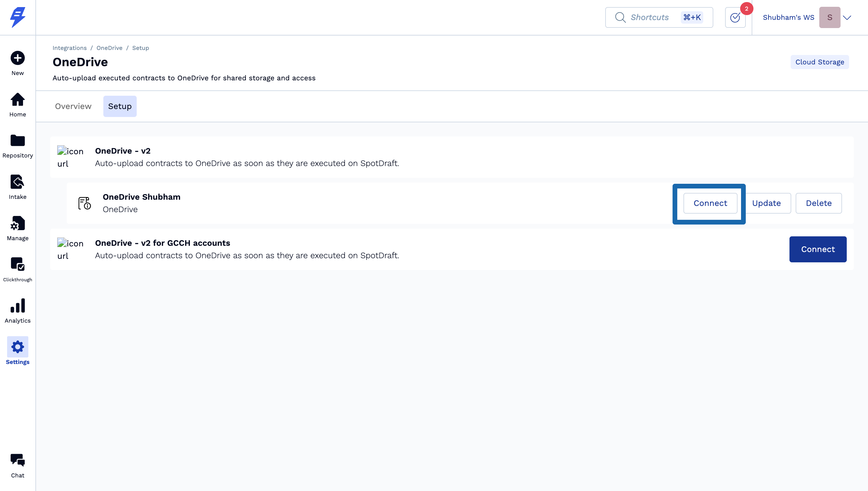Click Connect for OneDrive Shubham
This screenshot has height=491, width=868.
click(710, 203)
